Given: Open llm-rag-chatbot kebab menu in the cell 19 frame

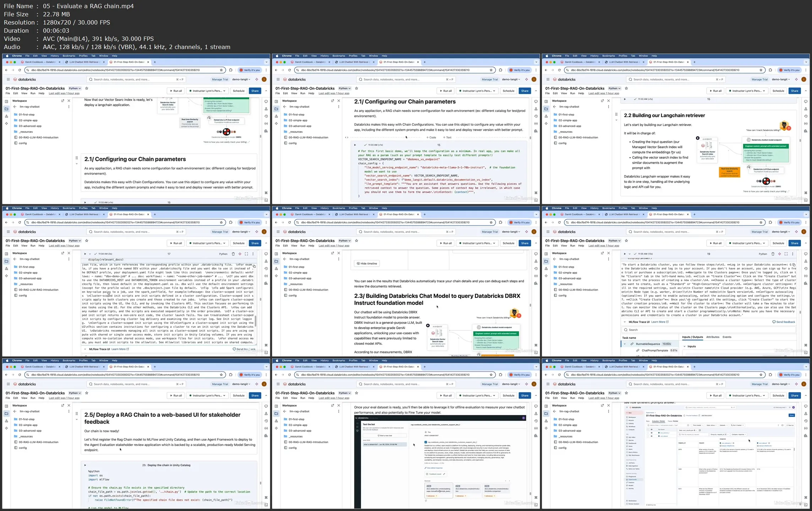Looking at the screenshot, I should tap(609, 259).
